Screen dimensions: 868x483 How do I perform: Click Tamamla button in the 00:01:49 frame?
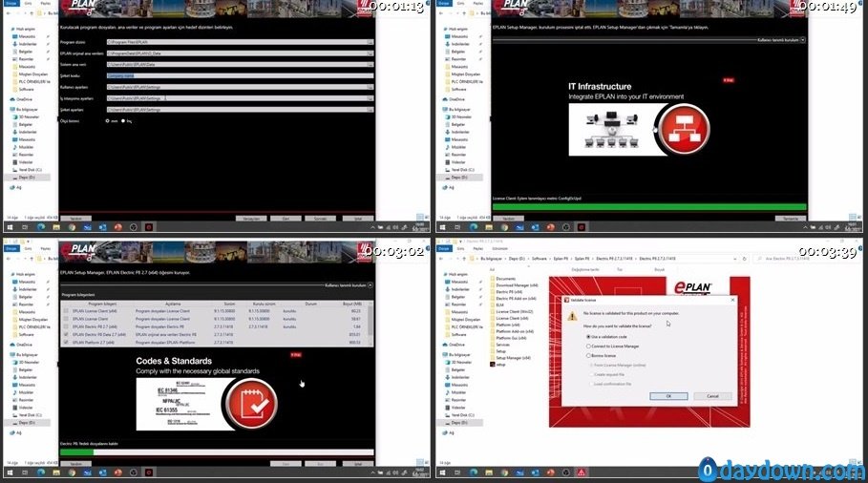point(791,219)
